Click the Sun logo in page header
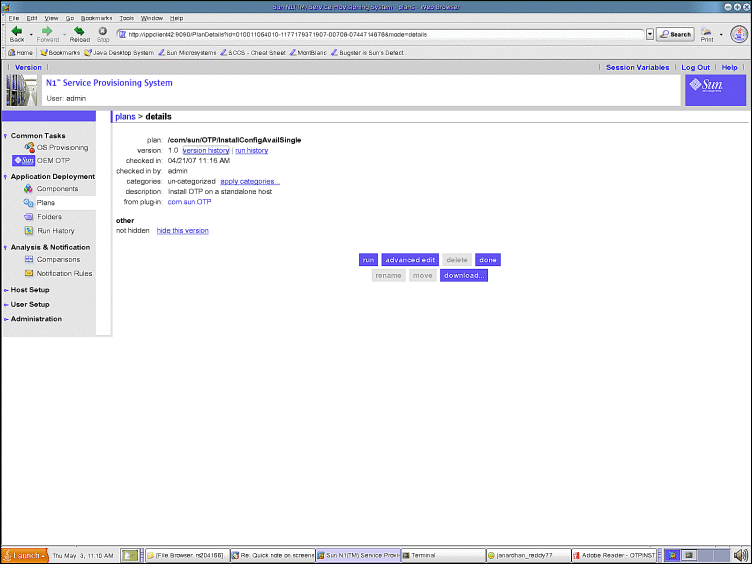752x564 pixels. 715,90
